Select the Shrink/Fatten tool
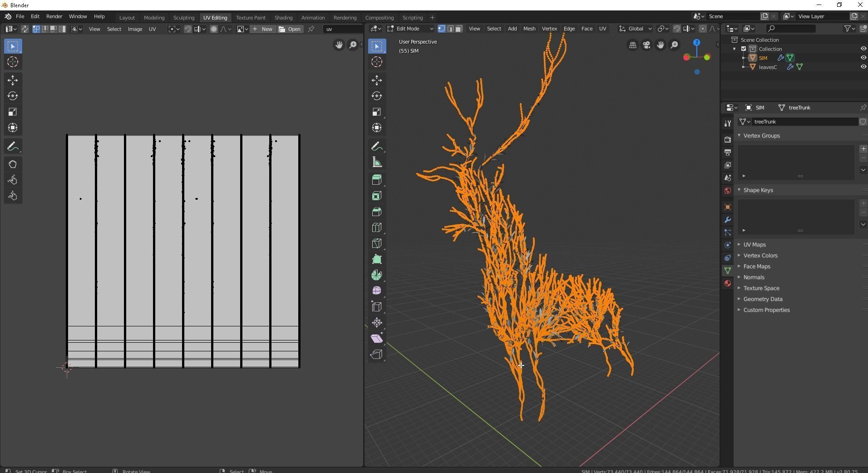The image size is (868, 473). tap(377, 323)
